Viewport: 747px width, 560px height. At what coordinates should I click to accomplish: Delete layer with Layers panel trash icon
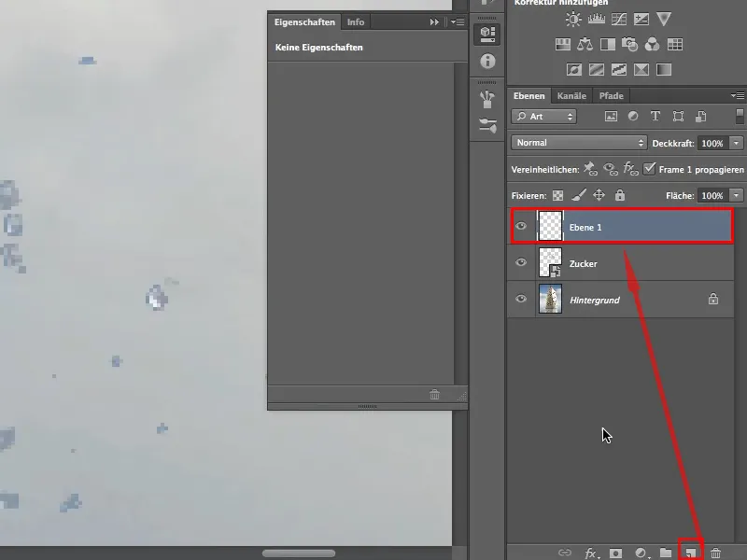(715, 553)
